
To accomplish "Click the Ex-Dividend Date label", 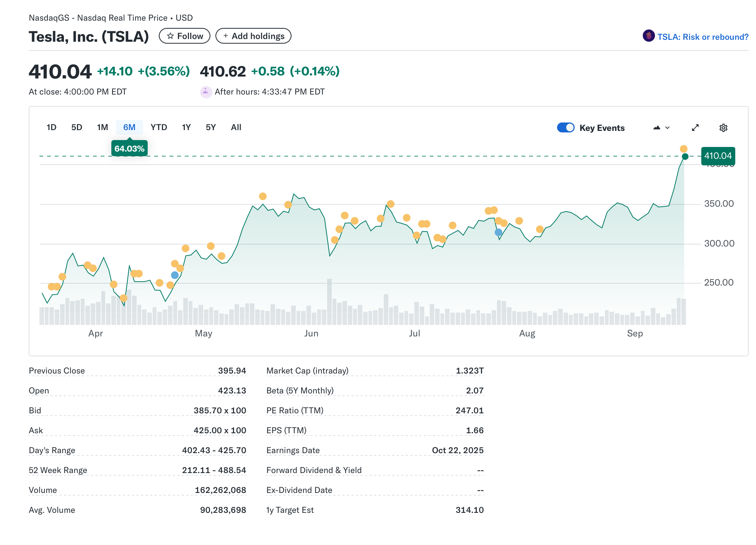I will 299,490.
